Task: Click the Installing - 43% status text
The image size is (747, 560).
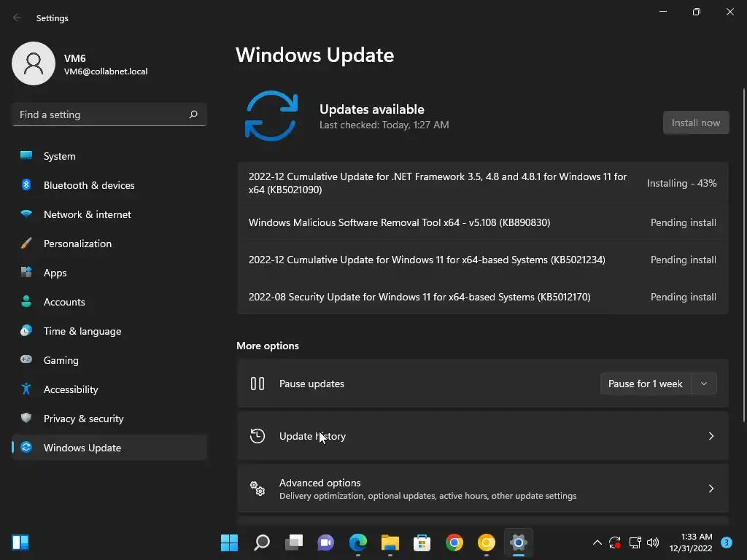Action: click(681, 183)
